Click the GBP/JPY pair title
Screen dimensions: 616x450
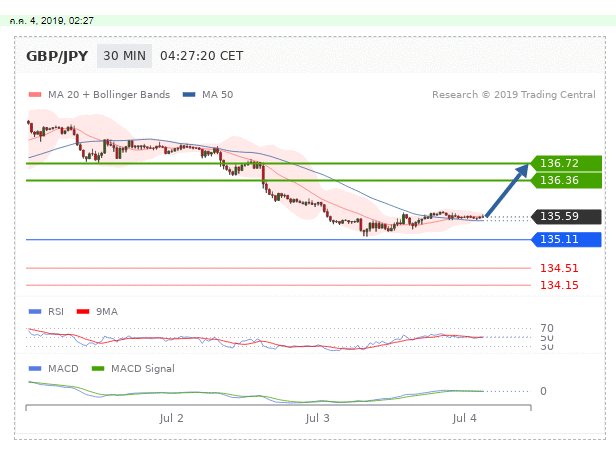tap(57, 56)
